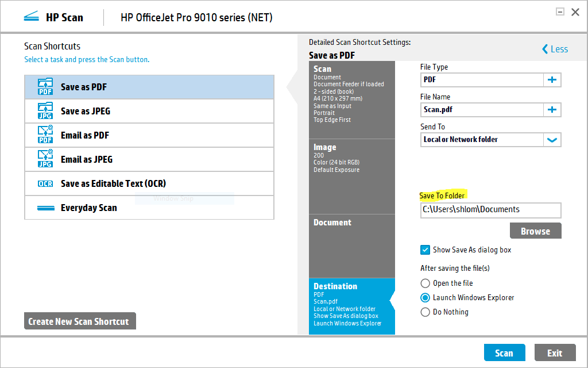Select the Open the file option
The image size is (588, 368).
point(425,283)
